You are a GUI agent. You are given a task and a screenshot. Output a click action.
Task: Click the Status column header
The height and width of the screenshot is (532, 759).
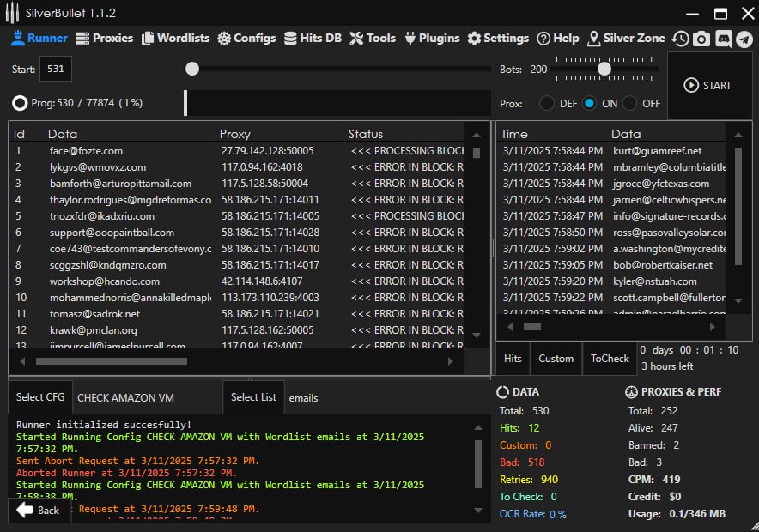click(366, 134)
